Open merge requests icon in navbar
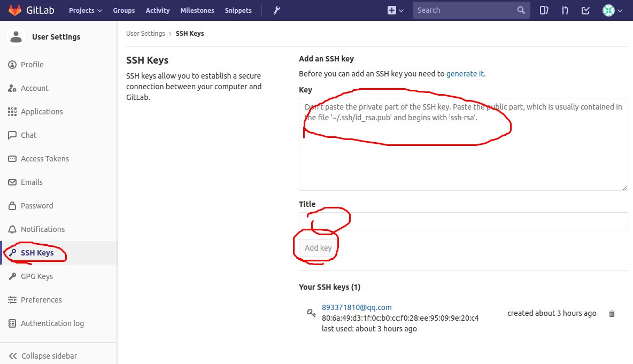The width and height of the screenshot is (633, 364). click(x=565, y=10)
